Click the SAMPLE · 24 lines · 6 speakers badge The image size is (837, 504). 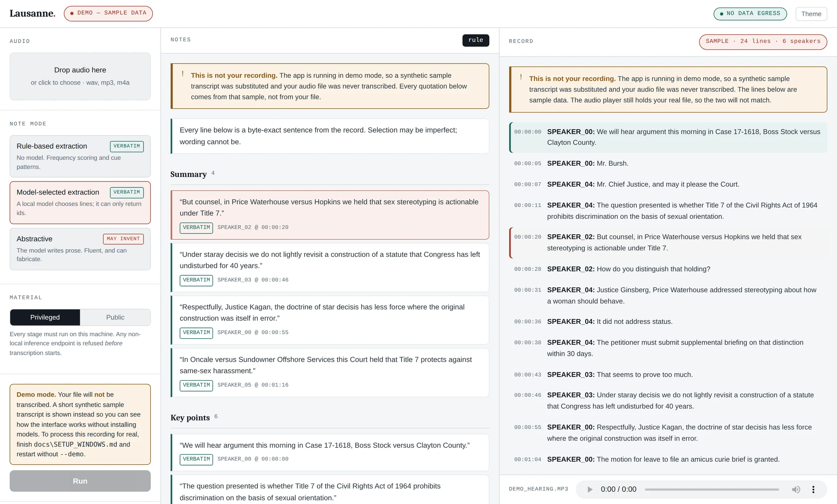pos(763,41)
